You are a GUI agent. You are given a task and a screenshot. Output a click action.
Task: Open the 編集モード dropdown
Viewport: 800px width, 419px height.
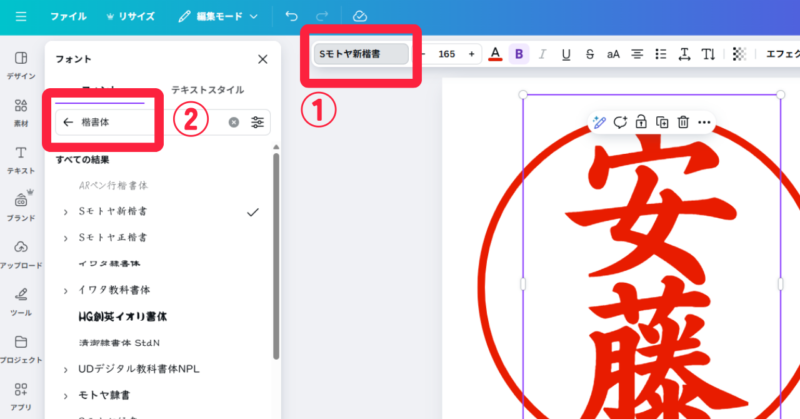click(x=218, y=16)
